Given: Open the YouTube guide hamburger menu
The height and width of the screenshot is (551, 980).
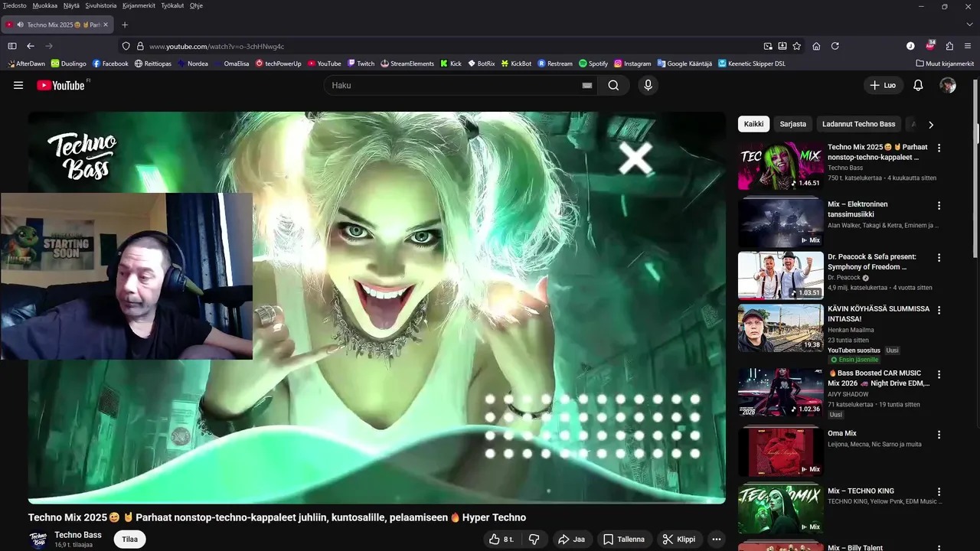Looking at the screenshot, I should point(18,85).
